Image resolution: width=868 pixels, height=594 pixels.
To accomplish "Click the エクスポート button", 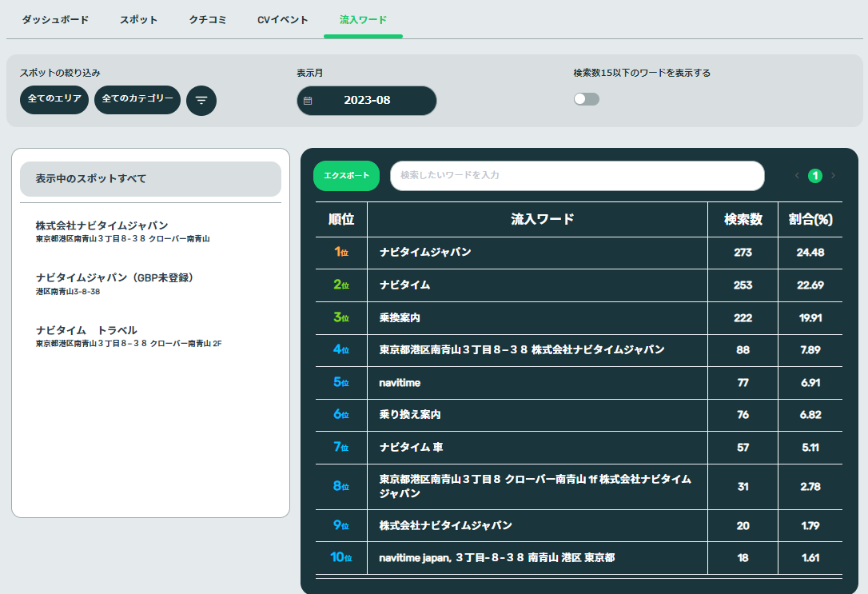I will click(347, 176).
